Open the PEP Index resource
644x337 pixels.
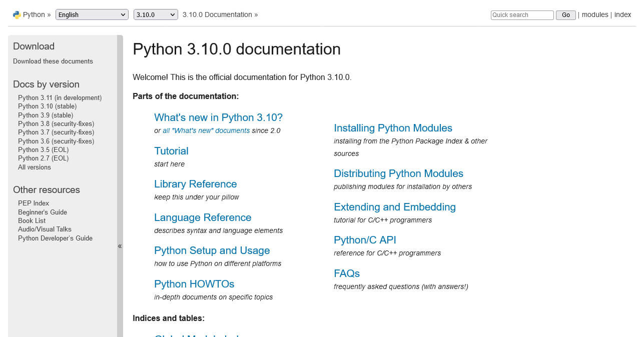(x=34, y=203)
